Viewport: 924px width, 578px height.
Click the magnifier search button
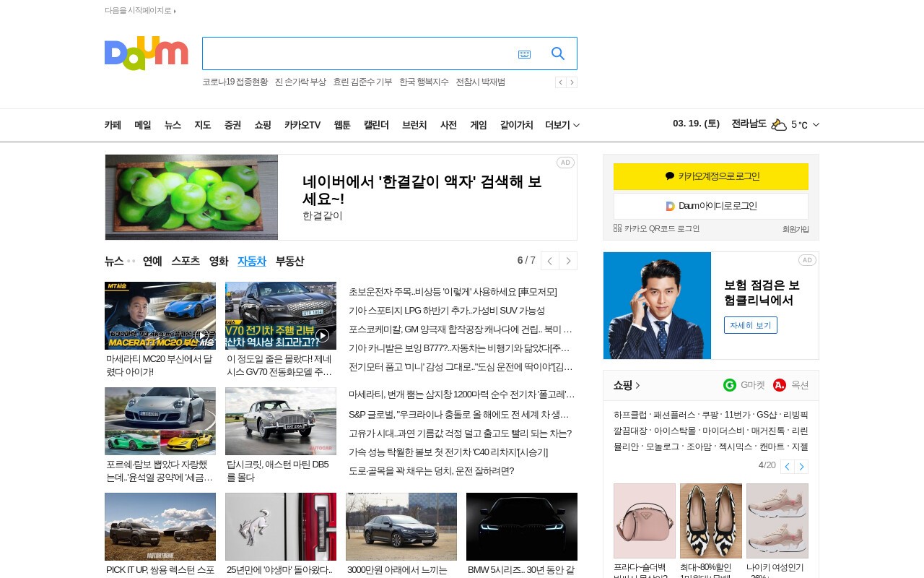(x=558, y=53)
